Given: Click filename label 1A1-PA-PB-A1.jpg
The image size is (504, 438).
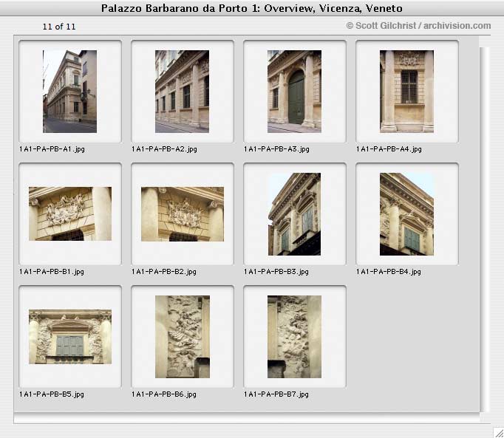Looking at the screenshot, I should click(52, 149).
